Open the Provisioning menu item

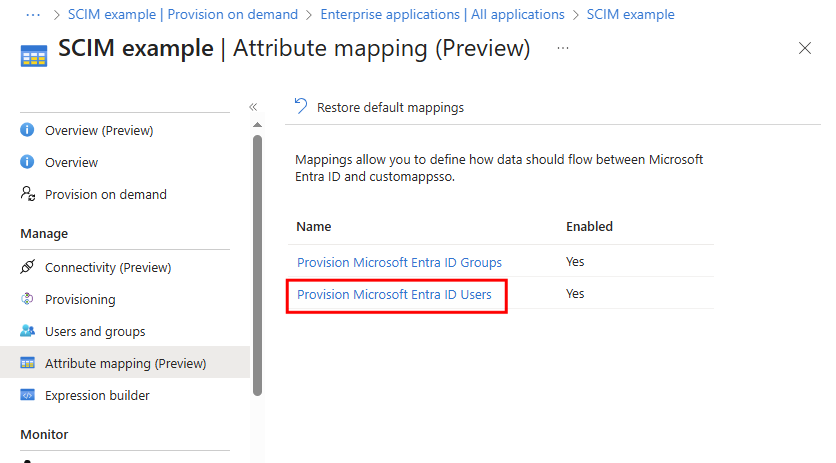[80, 300]
